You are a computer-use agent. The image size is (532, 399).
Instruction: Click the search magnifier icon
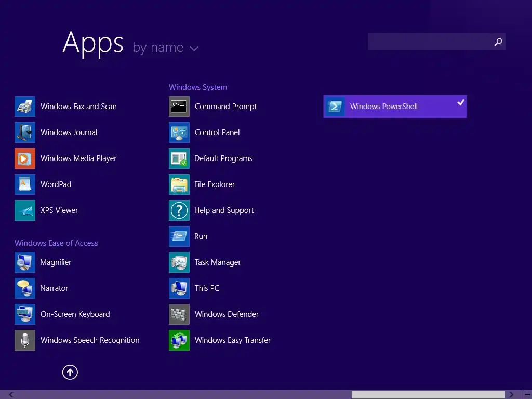click(498, 42)
